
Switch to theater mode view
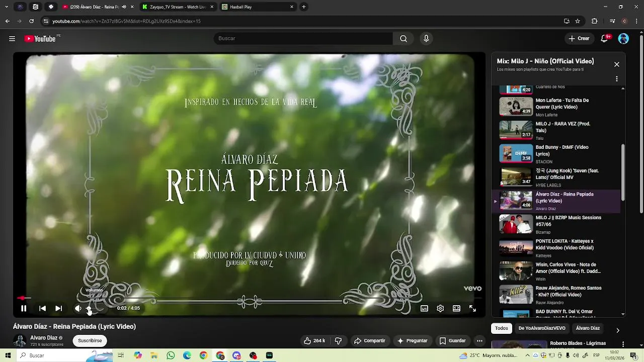456,308
